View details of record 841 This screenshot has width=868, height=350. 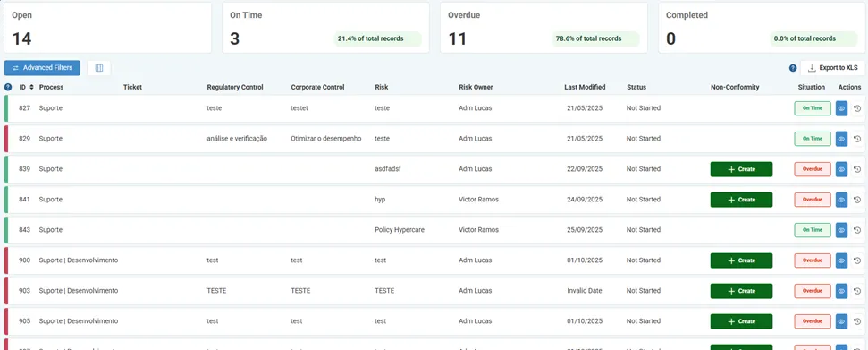[x=841, y=200]
